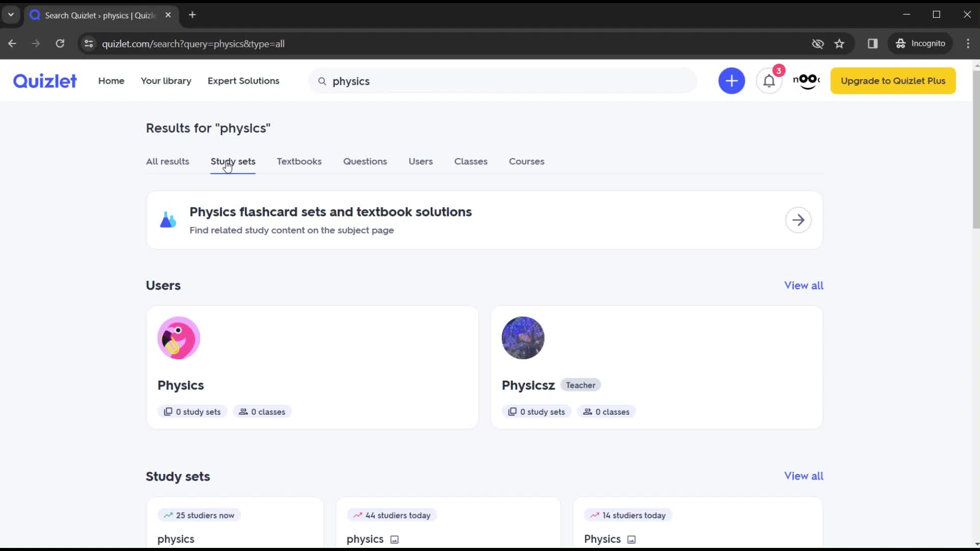Click the blue plus create button
This screenshot has width=980, height=551.
click(x=731, y=81)
